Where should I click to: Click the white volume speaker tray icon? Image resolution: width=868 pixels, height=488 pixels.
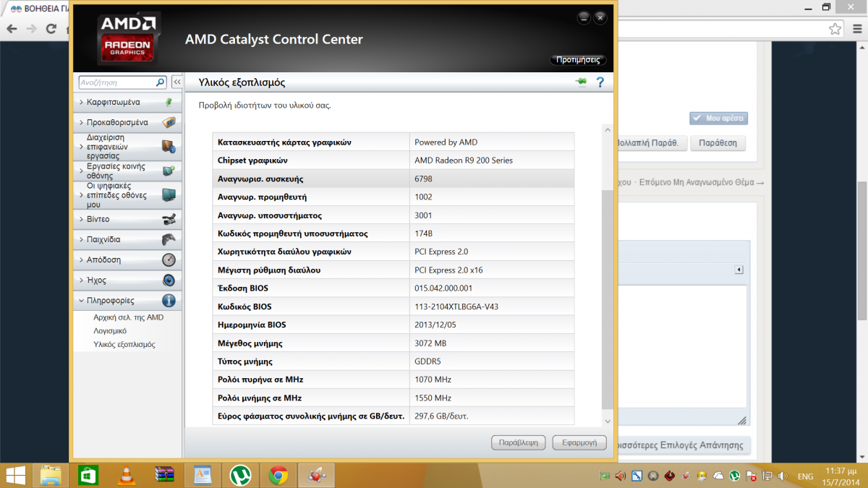783,476
